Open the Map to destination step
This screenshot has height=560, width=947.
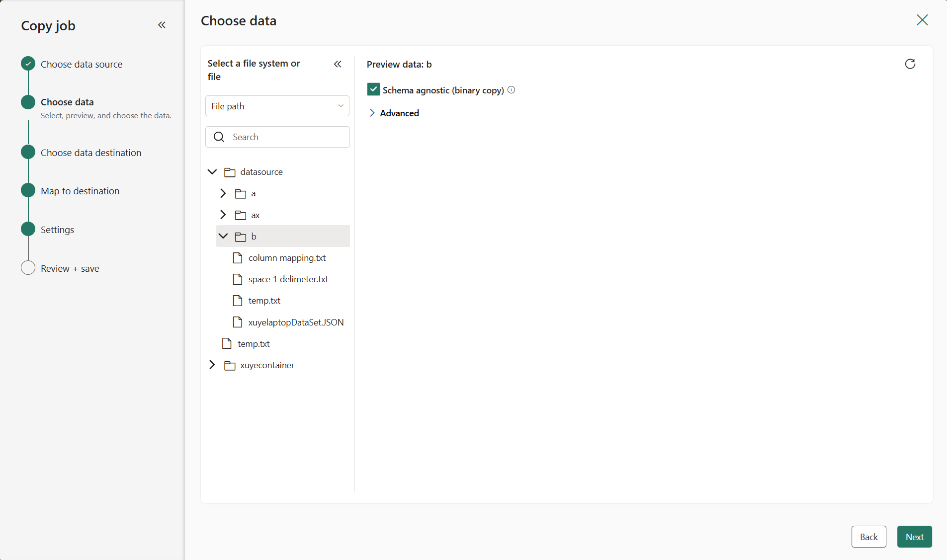click(x=80, y=191)
